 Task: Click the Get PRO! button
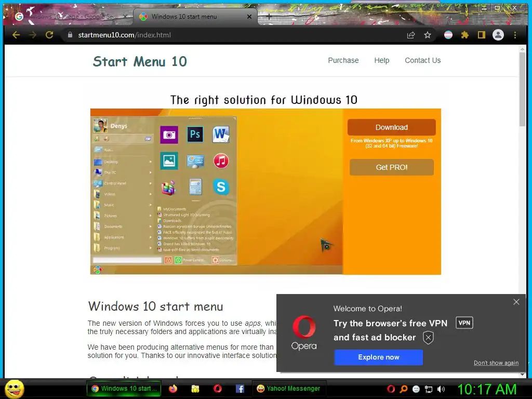tap(392, 167)
